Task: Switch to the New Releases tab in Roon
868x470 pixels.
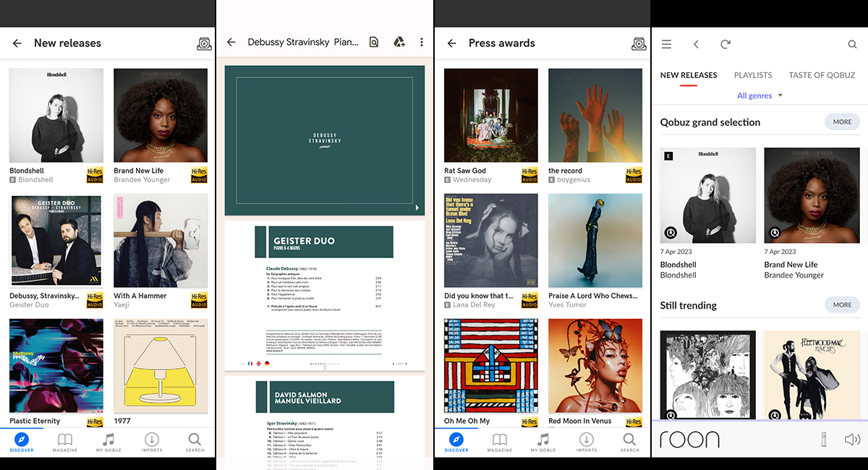Action: [689, 75]
